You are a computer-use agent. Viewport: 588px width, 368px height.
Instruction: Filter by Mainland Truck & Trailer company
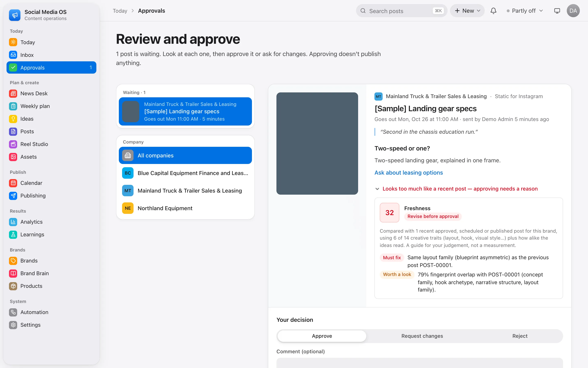click(x=185, y=191)
